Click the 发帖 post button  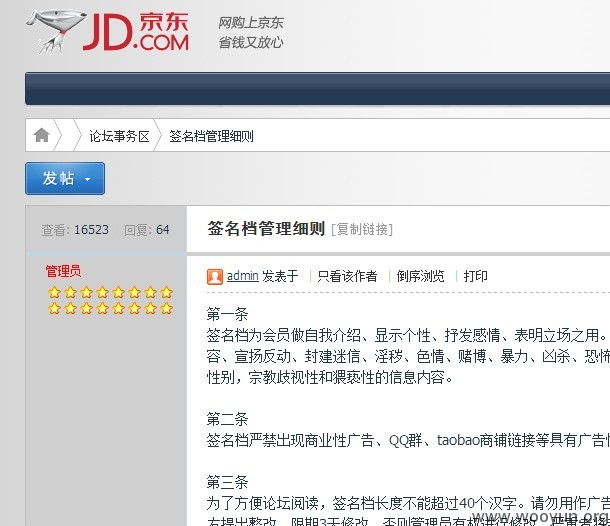tap(65, 179)
